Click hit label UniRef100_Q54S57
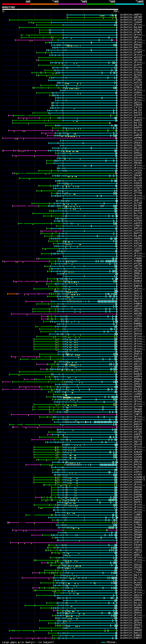This screenshot has width=146, height=644. tap(131, 422)
